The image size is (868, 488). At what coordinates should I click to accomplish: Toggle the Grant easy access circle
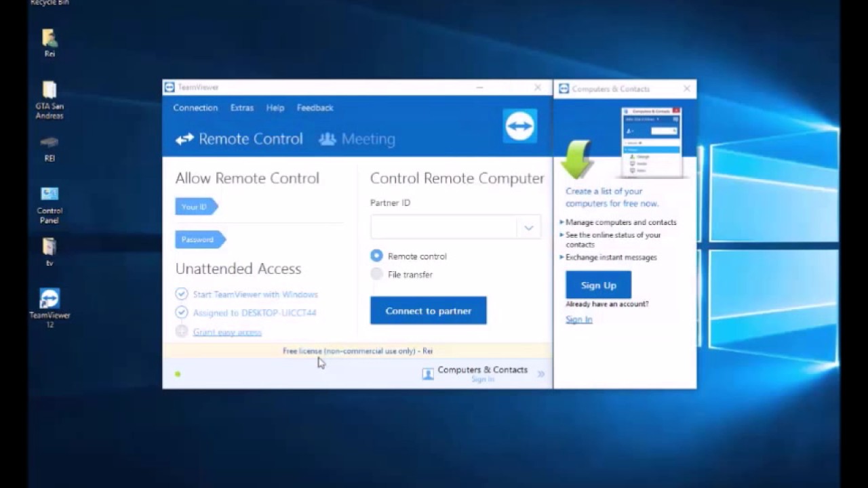click(x=181, y=331)
